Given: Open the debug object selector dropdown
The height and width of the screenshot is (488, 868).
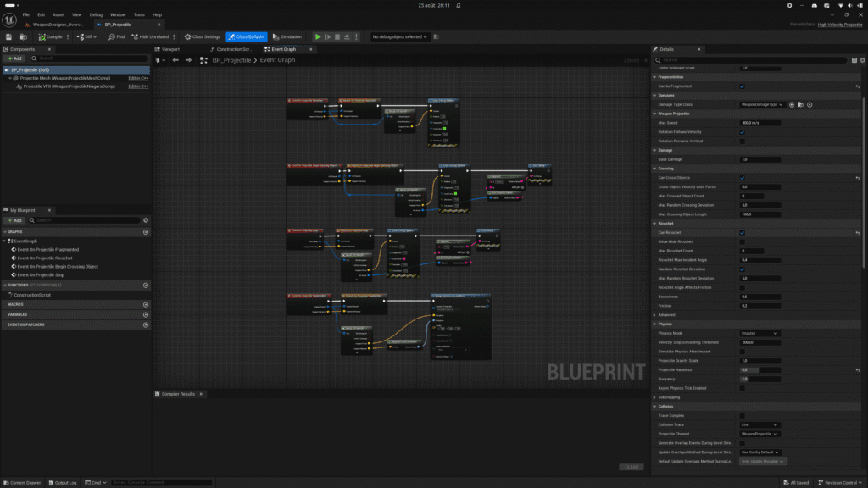Looking at the screenshot, I should 399,37.
